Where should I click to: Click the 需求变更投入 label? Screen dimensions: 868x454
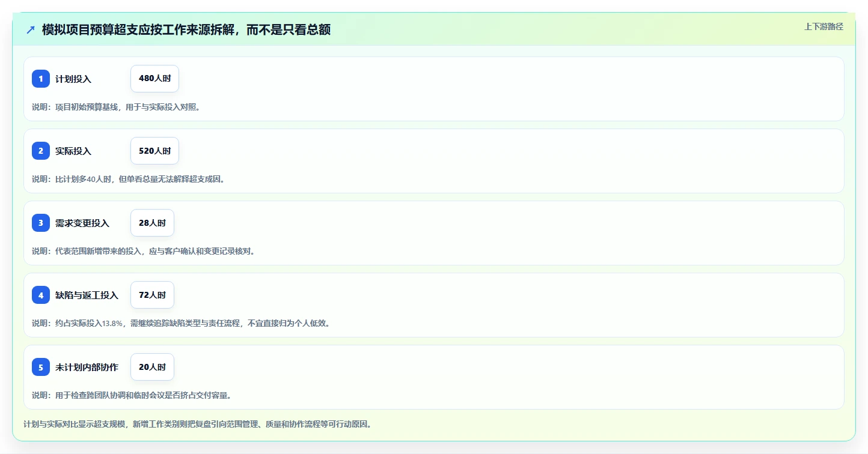pyautogui.click(x=82, y=223)
